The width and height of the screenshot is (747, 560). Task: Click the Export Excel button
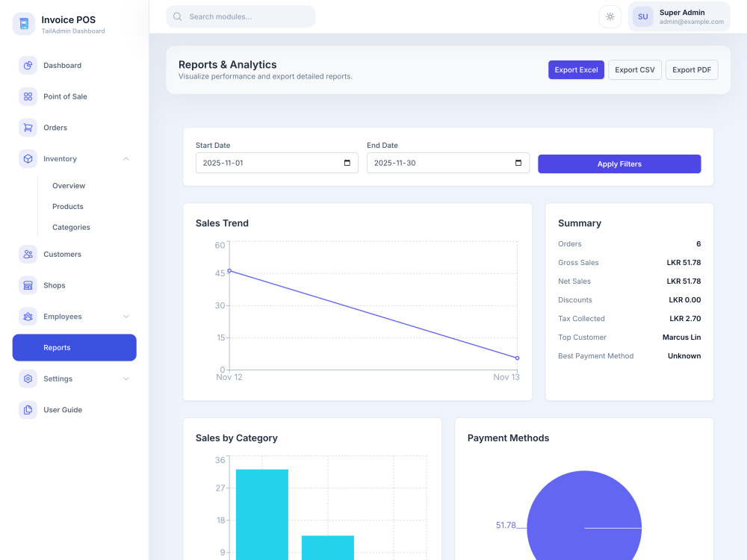[576, 70]
